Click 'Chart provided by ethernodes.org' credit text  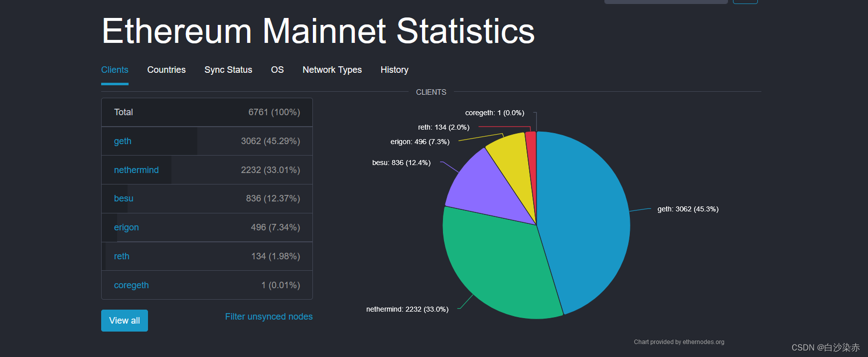[679, 342]
